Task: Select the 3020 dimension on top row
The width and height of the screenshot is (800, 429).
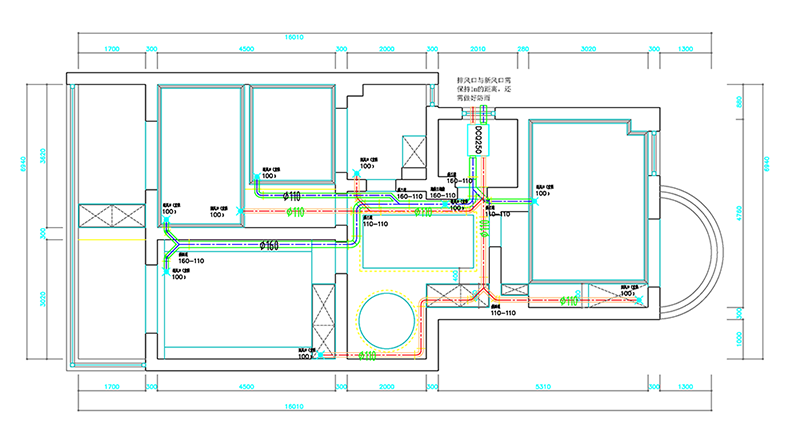Action: click(588, 48)
